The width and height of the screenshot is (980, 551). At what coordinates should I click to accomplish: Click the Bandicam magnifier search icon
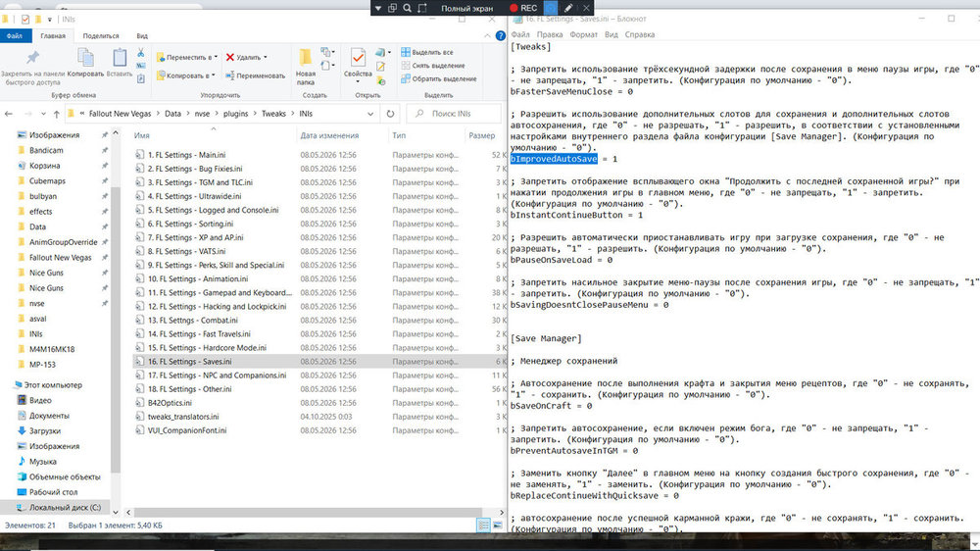tap(407, 8)
